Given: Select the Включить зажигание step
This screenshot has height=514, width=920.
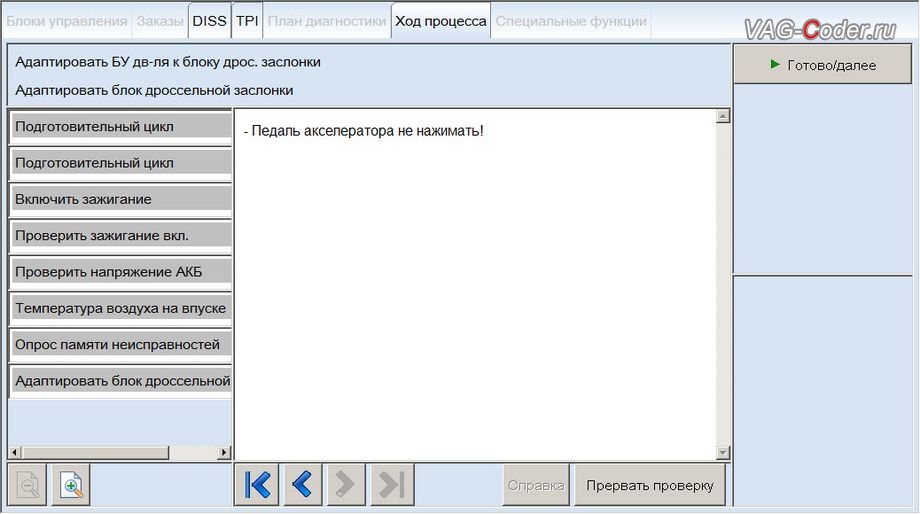Looking at the screenshot, I should [x=121, y=199].
